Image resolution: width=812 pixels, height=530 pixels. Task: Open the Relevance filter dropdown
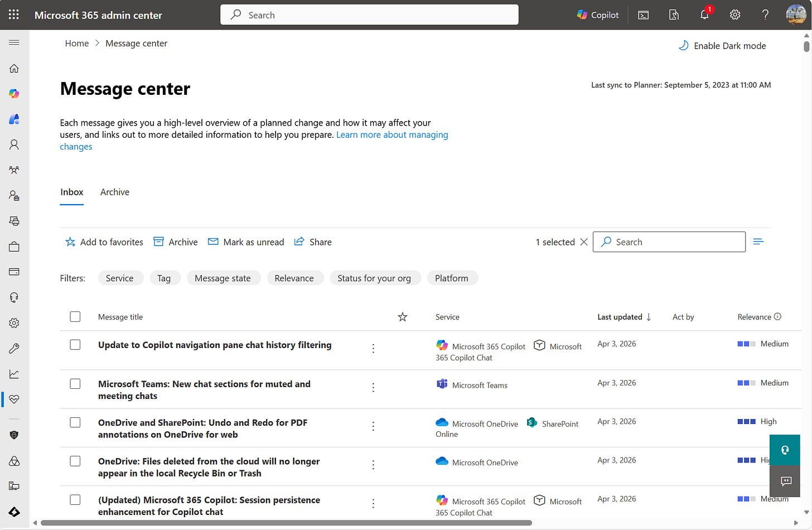click(x=294, y=278)
